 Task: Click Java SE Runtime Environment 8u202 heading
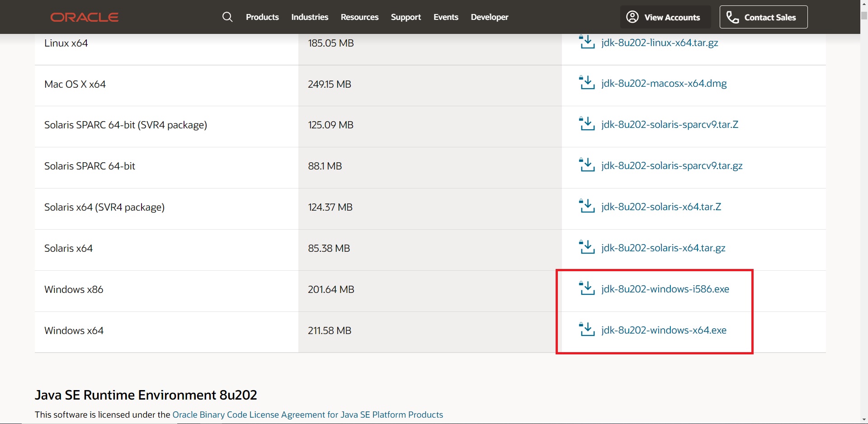(x=146, y=395)
